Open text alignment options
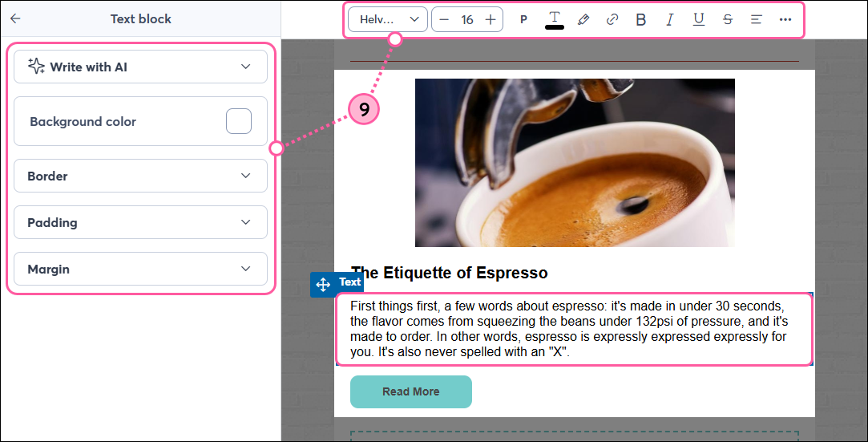Screen dimensions: 868x442 (756, 19)
